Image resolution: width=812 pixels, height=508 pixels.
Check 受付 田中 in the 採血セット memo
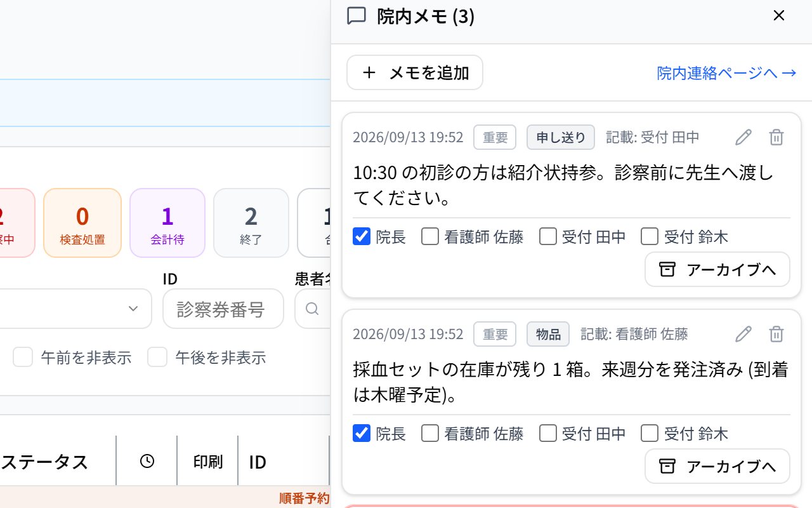(x=548, y=434)
